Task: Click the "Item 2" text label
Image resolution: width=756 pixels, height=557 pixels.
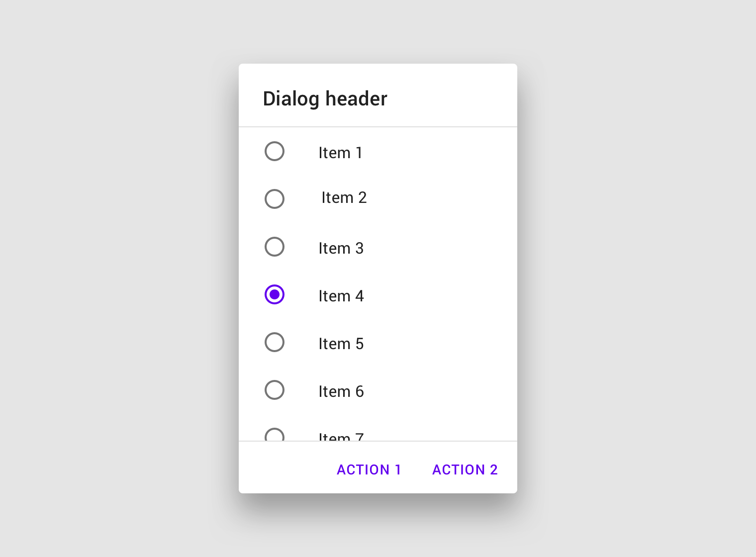Action: click(x=344, y=197)
